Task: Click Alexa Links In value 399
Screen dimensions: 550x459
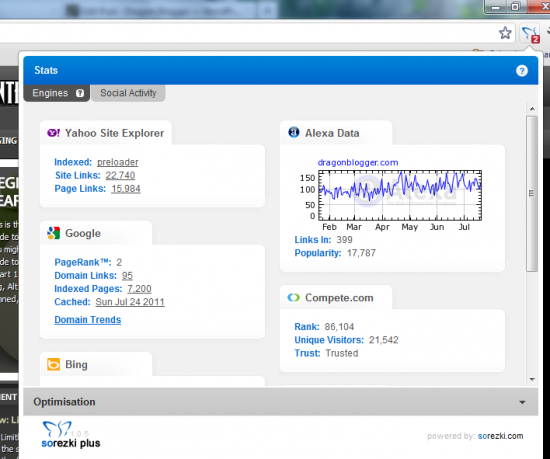Action: pos(344,240)
